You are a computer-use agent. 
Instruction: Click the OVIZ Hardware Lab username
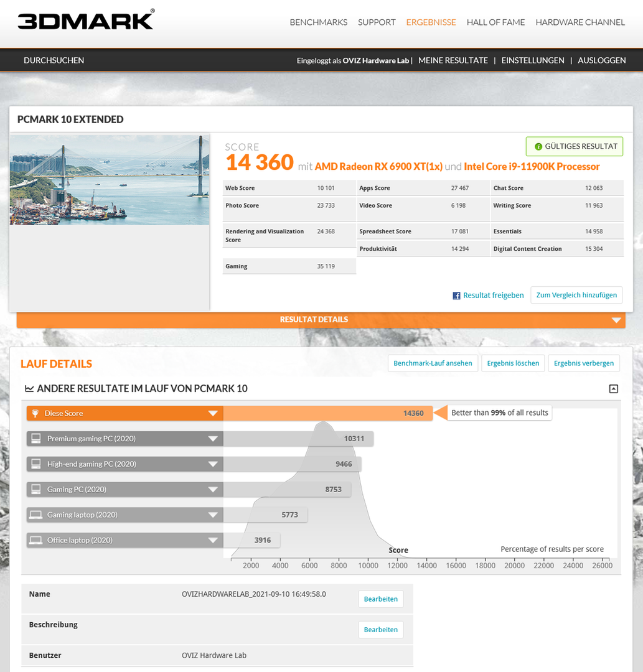tap(376, 60)
